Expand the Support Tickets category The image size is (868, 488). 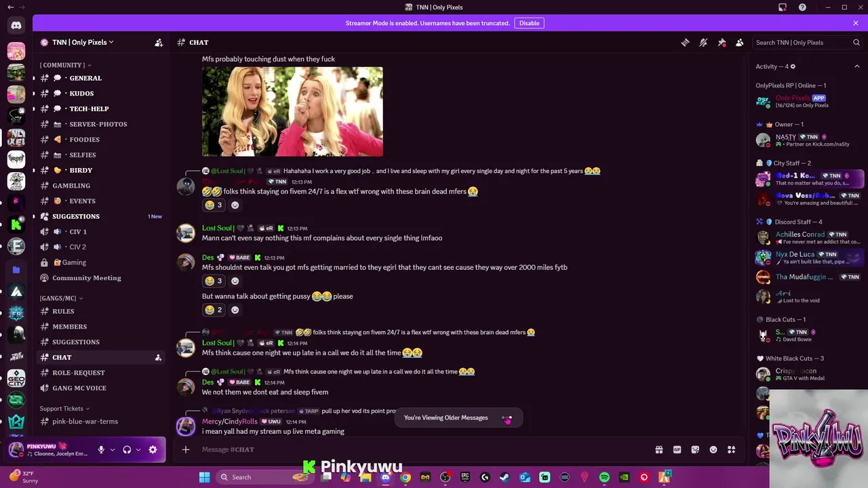coord(65,409)
